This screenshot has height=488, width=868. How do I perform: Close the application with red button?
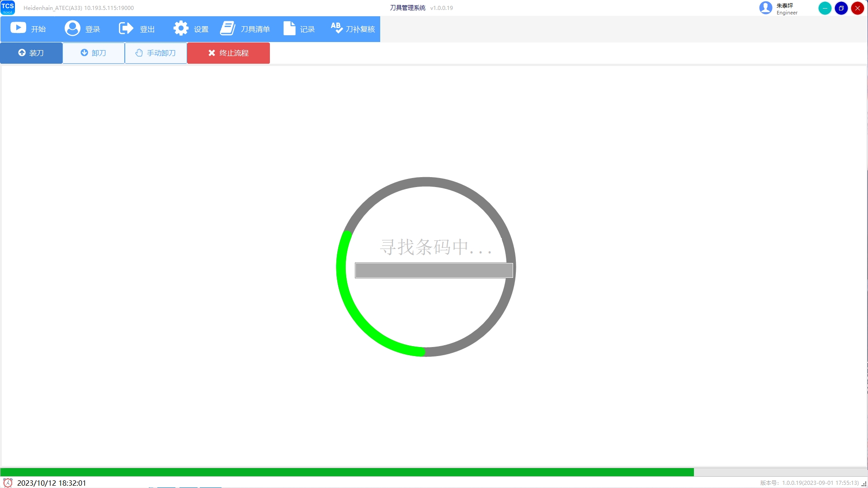pos(858,8)
